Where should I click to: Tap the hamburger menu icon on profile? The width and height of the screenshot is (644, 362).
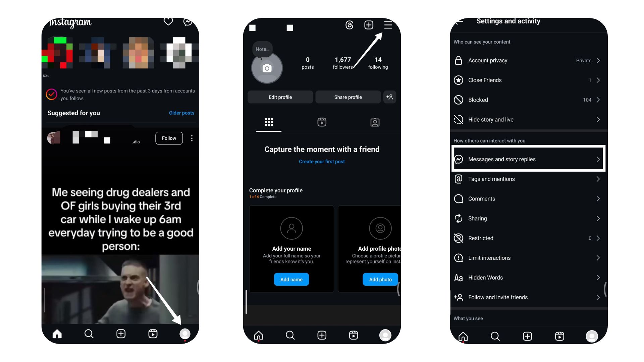coord(388,25)
